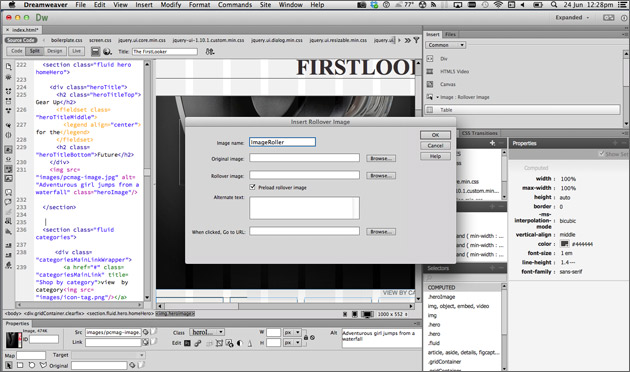Click the Title text field in document toolbar
The image size is (630, 372).
[165, 51]
